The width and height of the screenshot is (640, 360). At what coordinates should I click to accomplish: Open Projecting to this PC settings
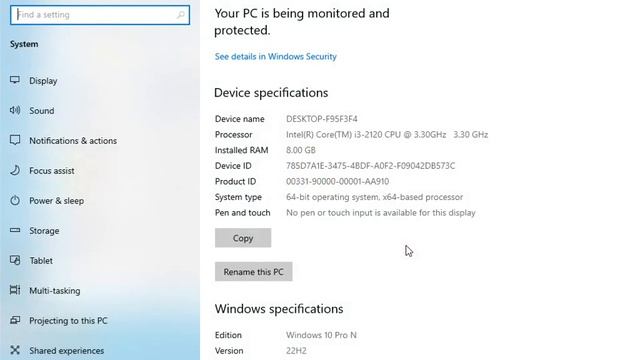point(68,320)
